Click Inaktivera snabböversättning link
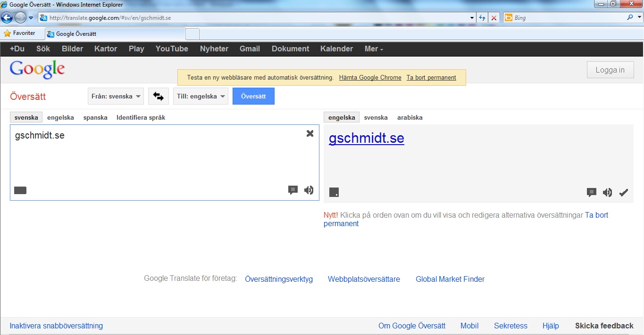Image resolution: width=644 pixels, height=335 pixels. pyautogui.click(x=56, y=326)
